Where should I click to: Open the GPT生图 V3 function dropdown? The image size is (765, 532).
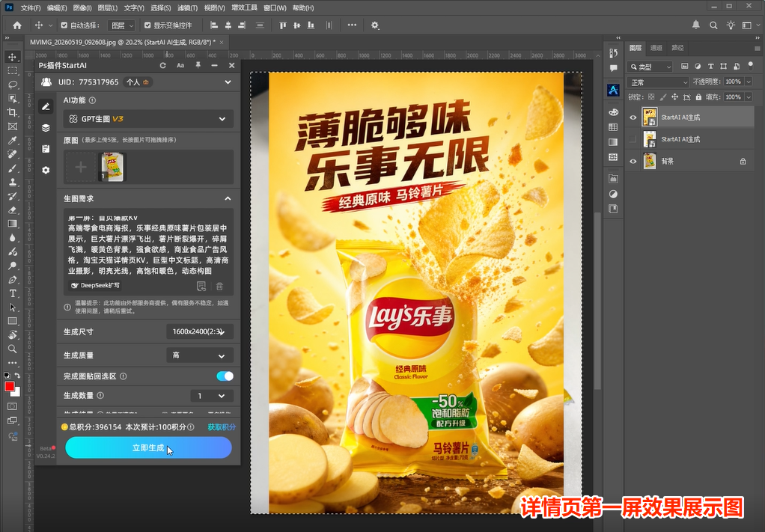pyautogui.click(x=148, y=119)
